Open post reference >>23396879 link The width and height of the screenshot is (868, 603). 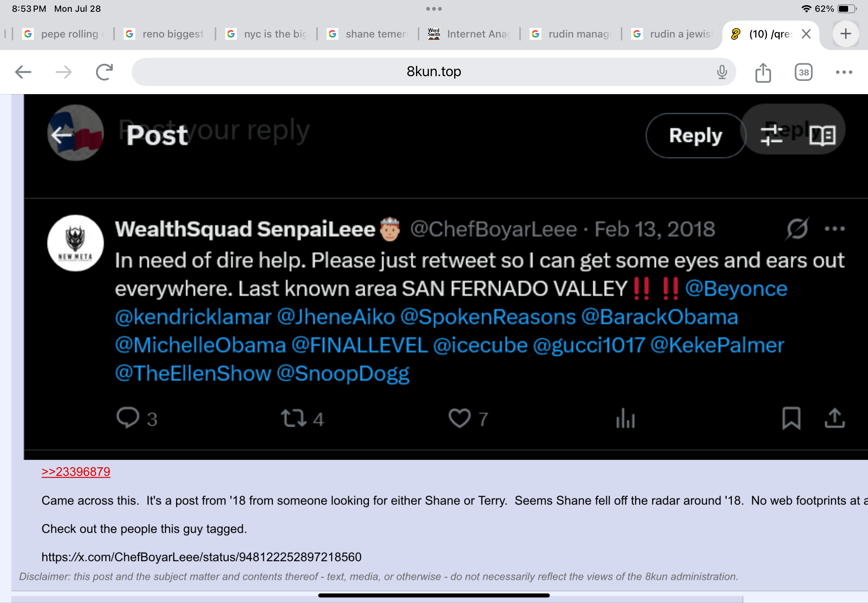click(x=76, y=471)
